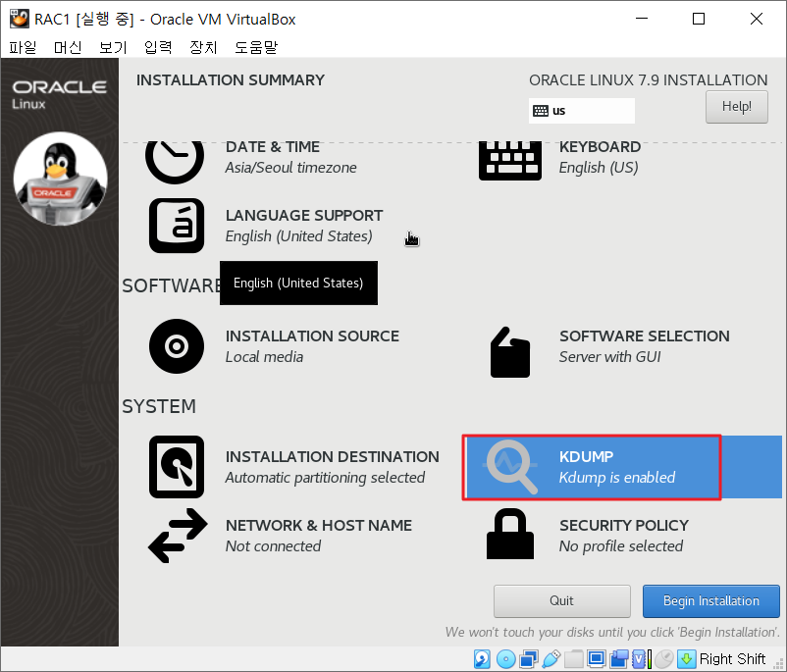Open the 장치 menu
The image size is (787, 672).
point(203,47)
